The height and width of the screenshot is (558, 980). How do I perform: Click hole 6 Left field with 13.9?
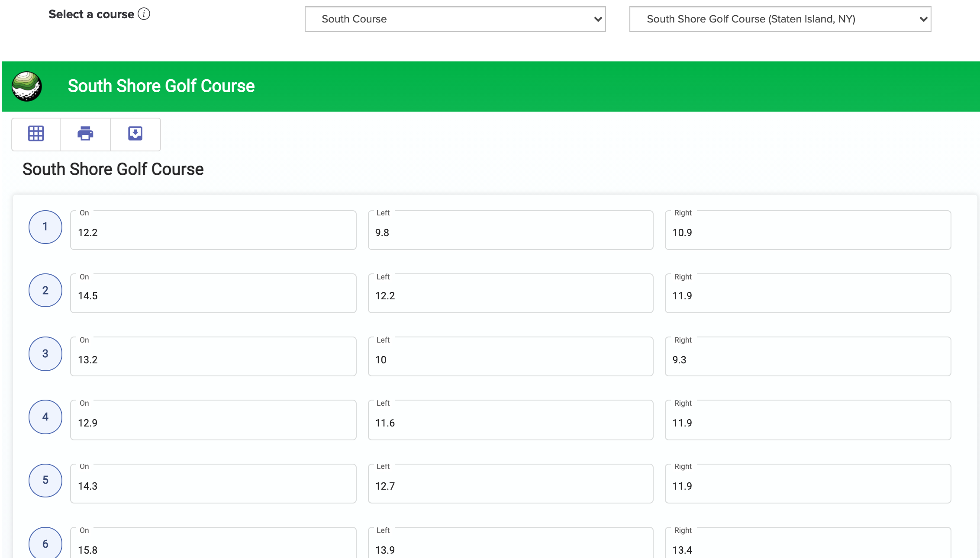(x=510, y=543)
